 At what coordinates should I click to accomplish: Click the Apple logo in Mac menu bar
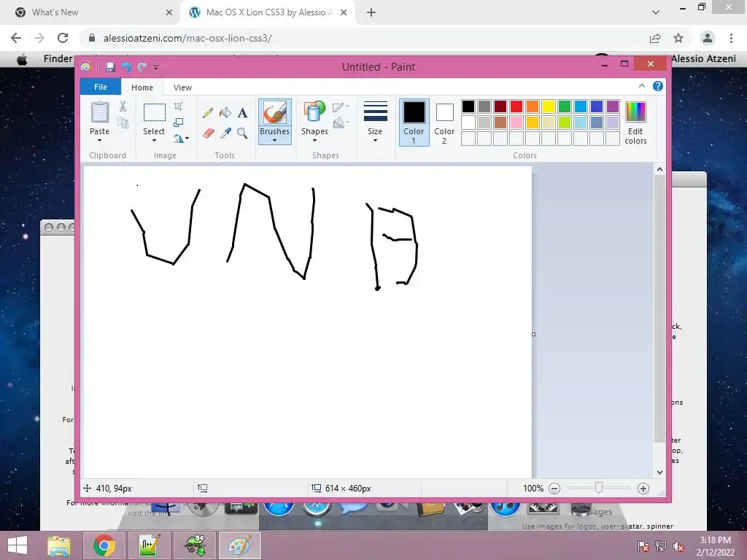(22, 60)
